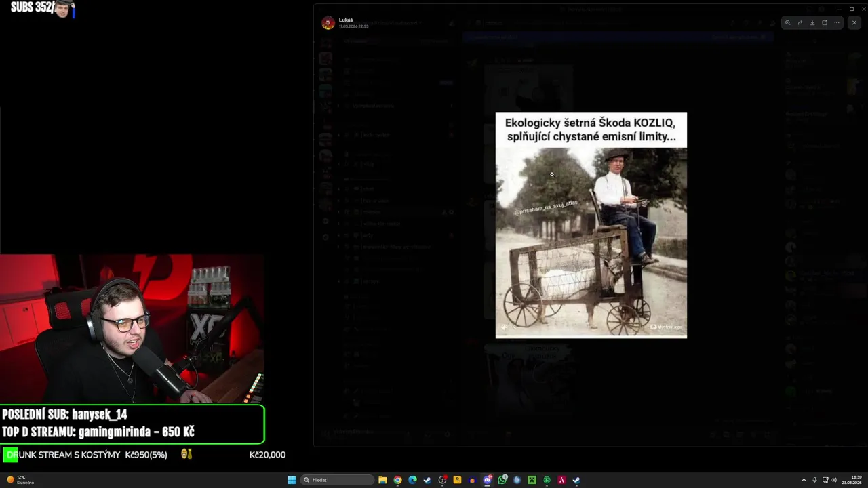Open File Explorer from the taskbar
The width and height of the screenshot is (868, 488).
click(382, 480)
